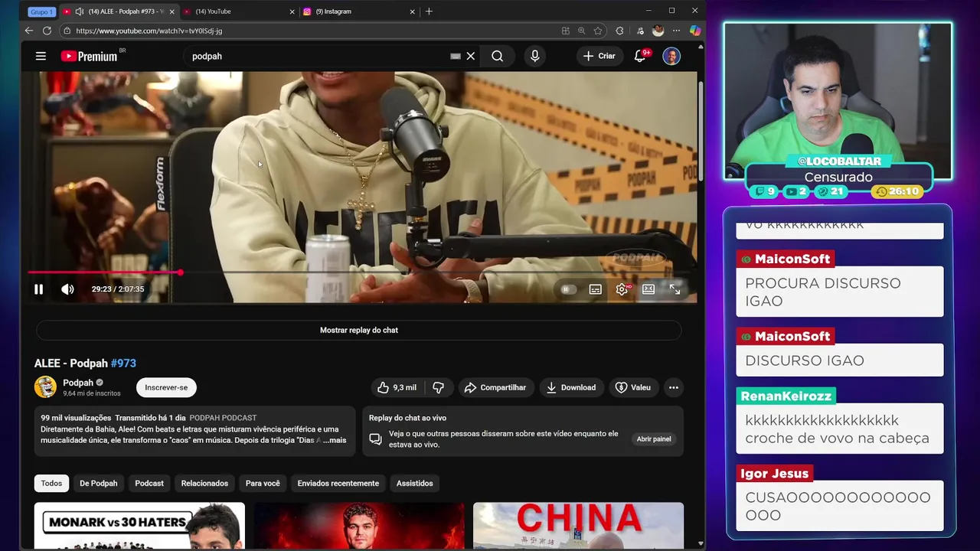Click Compartilhar share button

click(x=495, y=387)
